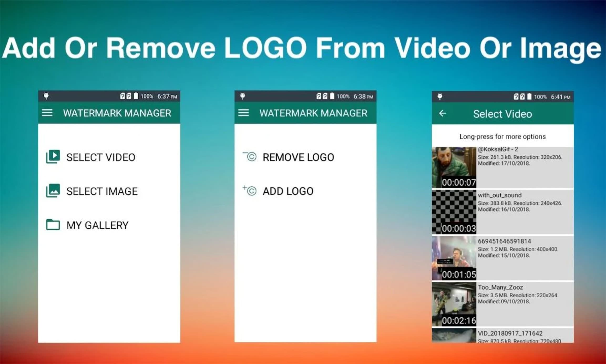The image size is (606, 364).
Task: Open the navigation drawer on second Watermark Manager screen
Action: click(x=243, y=113)
